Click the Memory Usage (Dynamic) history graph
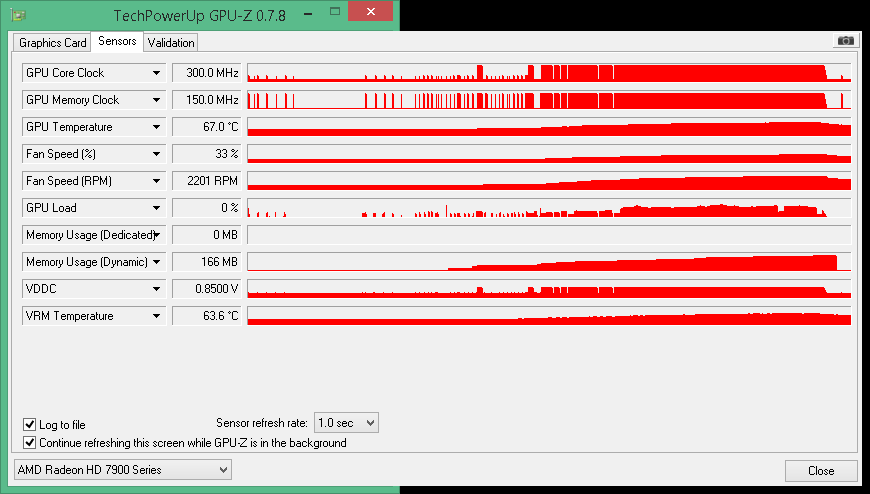Screen dimensions: 870x494 pyautogui.click(x=549, y=262)
